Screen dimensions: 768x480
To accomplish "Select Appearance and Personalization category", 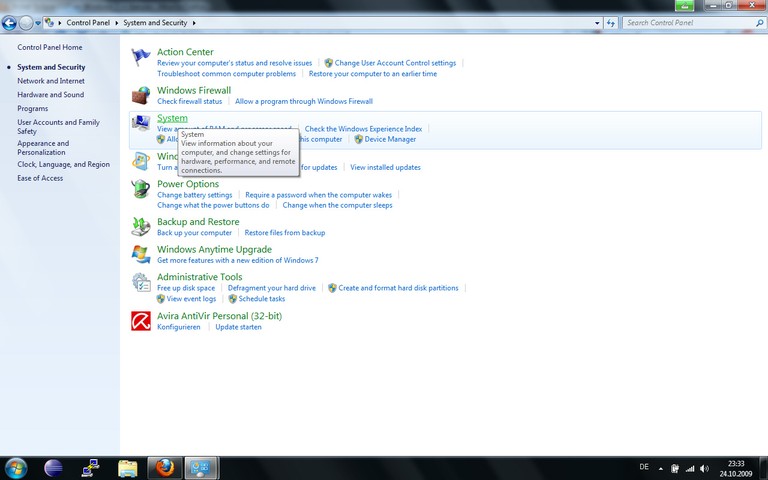I will [x=43, y=147].
